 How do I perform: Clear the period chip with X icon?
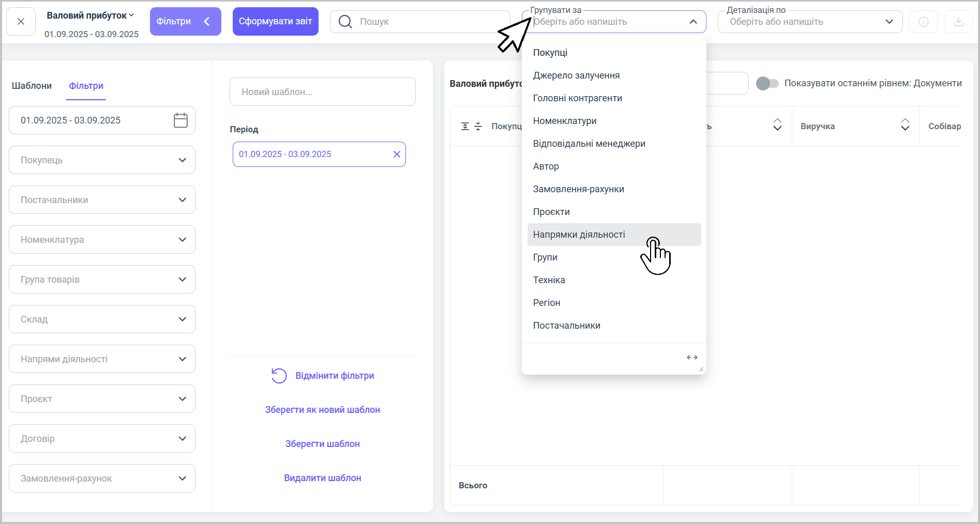[x=397, y=155]
